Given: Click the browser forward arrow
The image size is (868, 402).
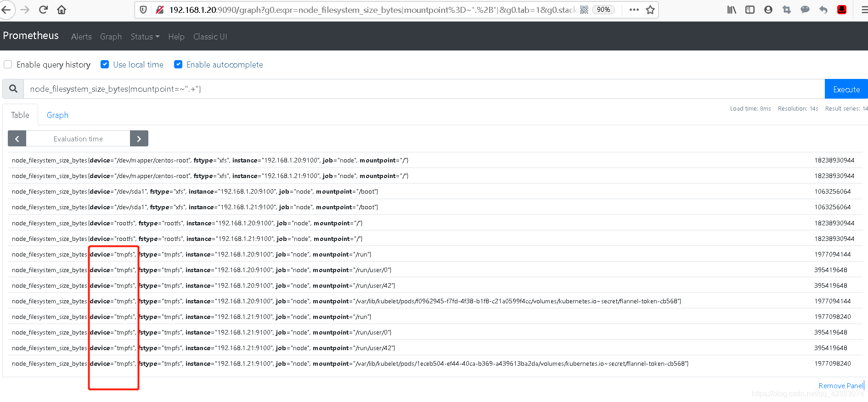Looking at the screenshot, I should (x=25, y=10).
